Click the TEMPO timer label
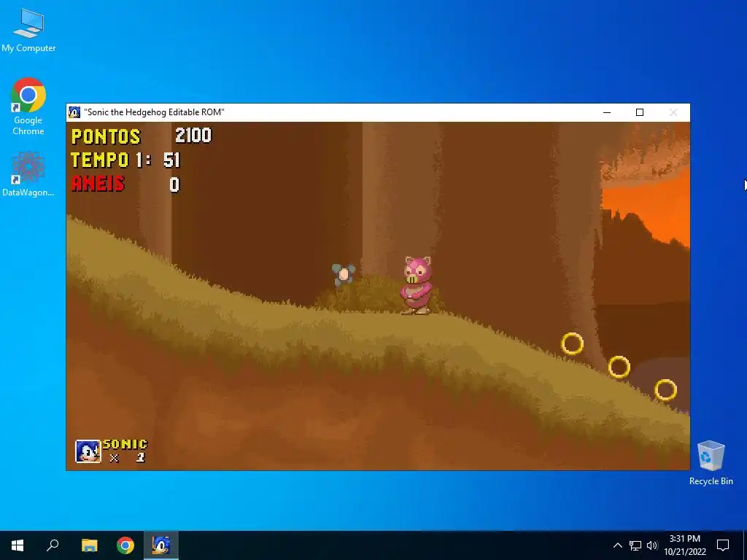This screenshot has width=747, height=560. tap(99, 160)
